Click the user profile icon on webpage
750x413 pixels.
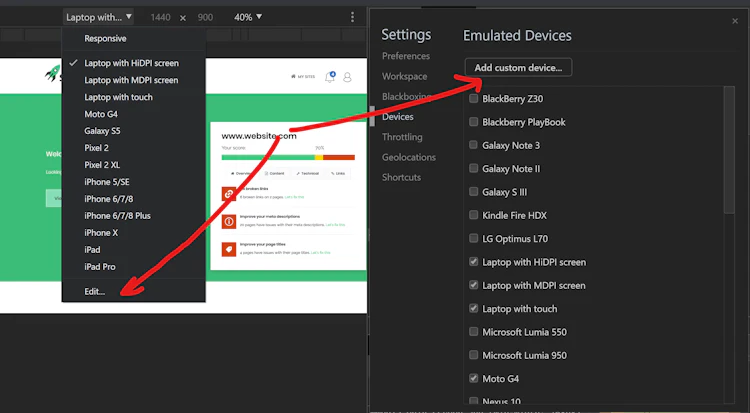pyautogui.click(x=347, y=77)
